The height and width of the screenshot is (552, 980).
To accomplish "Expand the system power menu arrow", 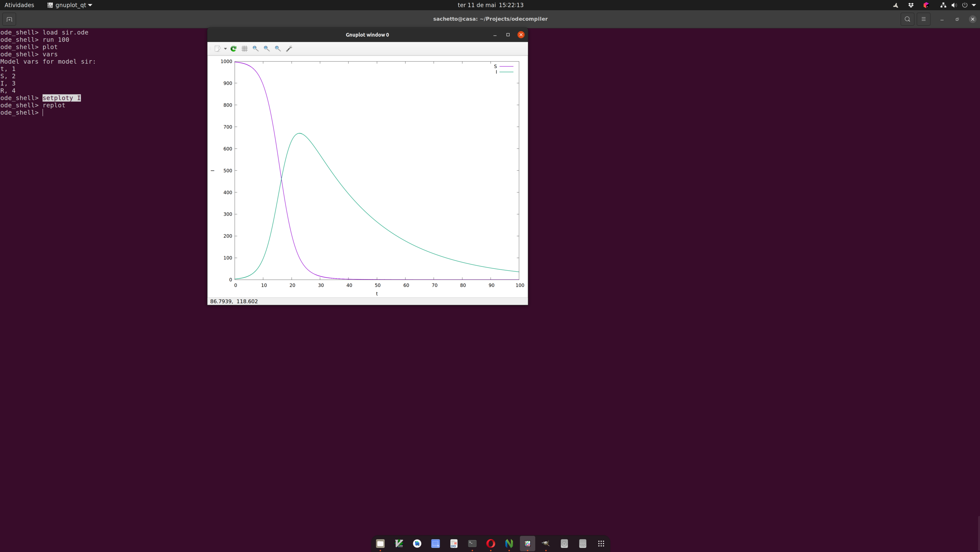I will coord(974,5).
